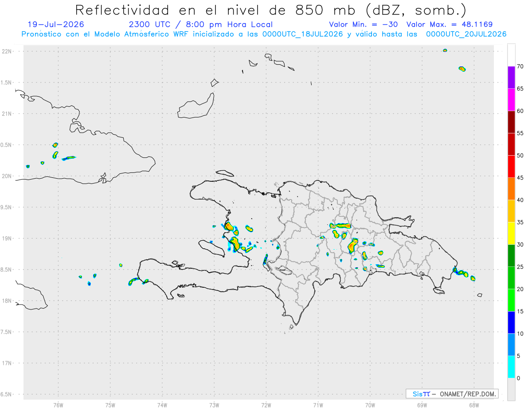Pick the yellow 30–35 dBZ color band
532x411 pixels.
[511, 233]
